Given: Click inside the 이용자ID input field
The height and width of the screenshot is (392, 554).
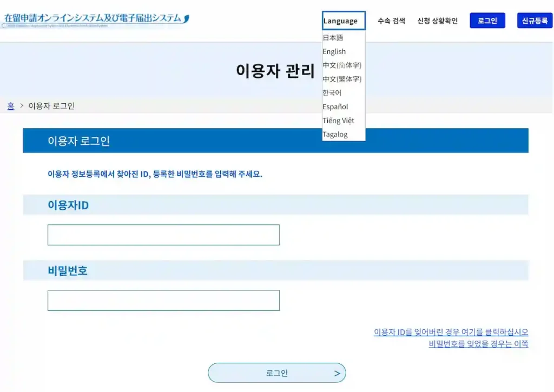Looking at the screenshot, I should (163, 235).
